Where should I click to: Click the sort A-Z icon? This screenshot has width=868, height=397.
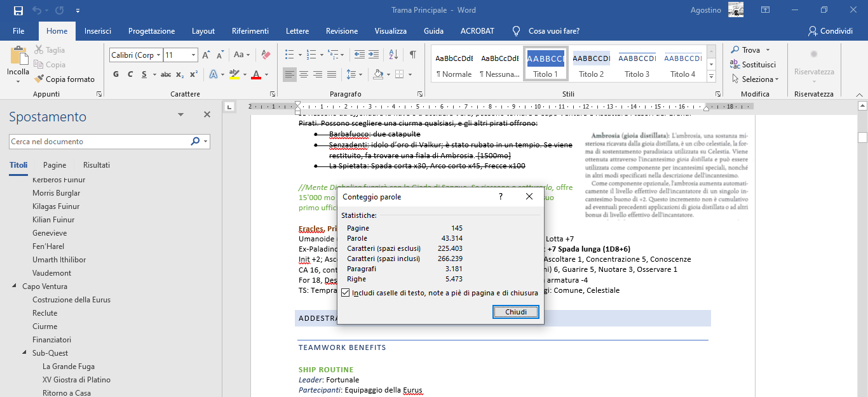click(393, 55)
